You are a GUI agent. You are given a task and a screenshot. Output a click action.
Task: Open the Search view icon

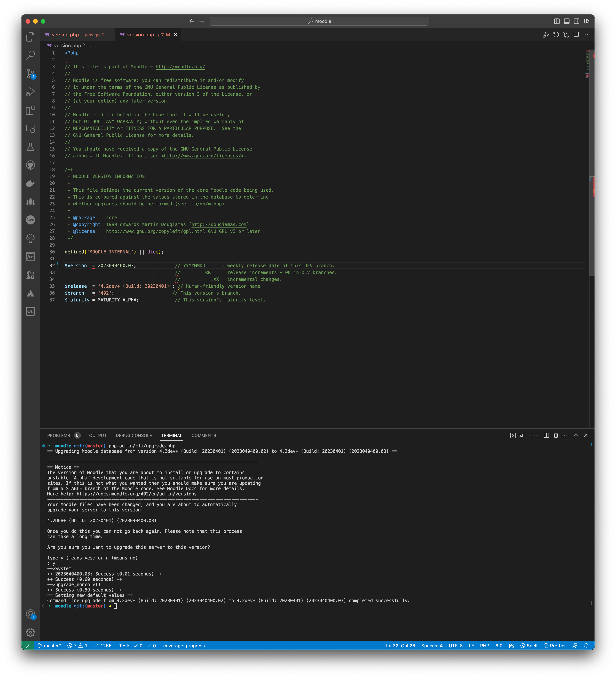pyautogui.click(x=30, y=55)
